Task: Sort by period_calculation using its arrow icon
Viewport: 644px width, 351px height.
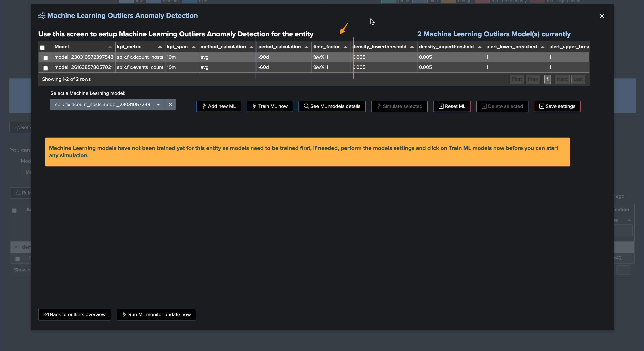Action: point(306,47)
